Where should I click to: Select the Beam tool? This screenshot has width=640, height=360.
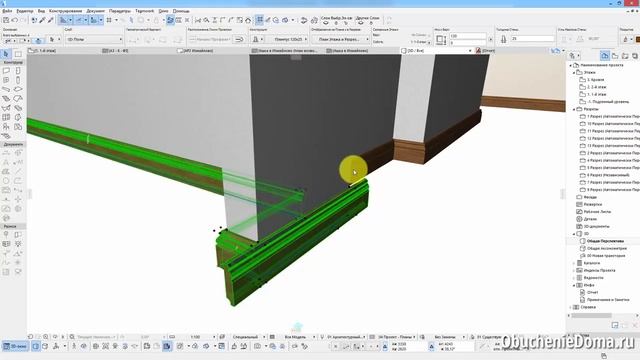point(6,89)
